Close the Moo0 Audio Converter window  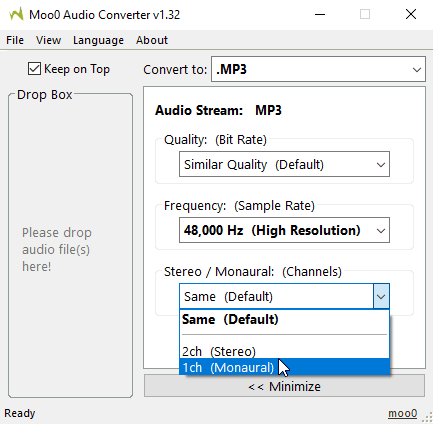point(411,14)
